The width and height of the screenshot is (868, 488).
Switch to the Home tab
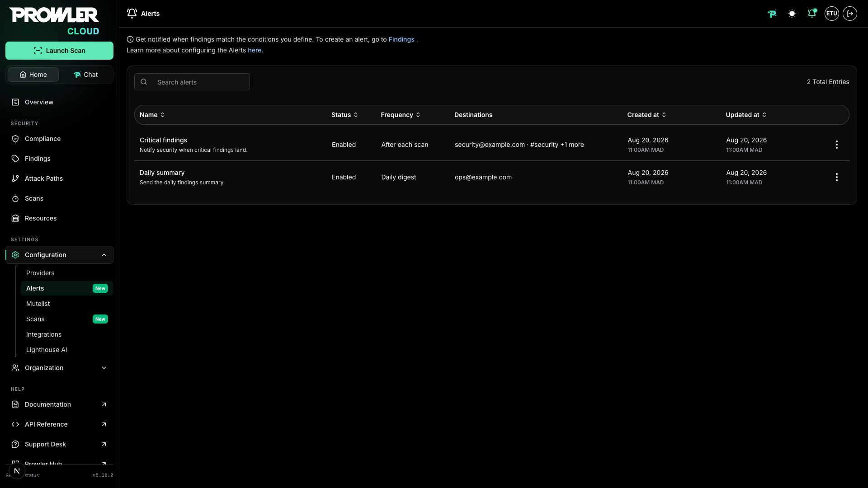[33, 75]
